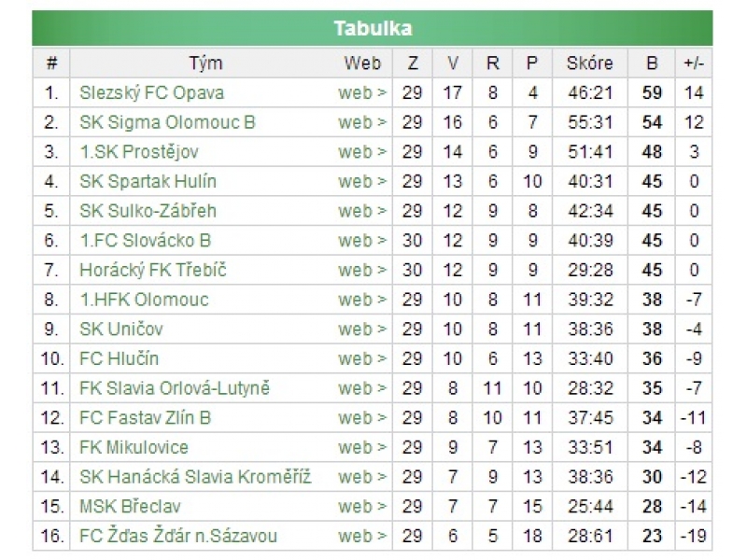Select the FC Fastav Zlín B team
Image resolution: width=747 pixels, height=560 pixels.
(x=146, y=418)
